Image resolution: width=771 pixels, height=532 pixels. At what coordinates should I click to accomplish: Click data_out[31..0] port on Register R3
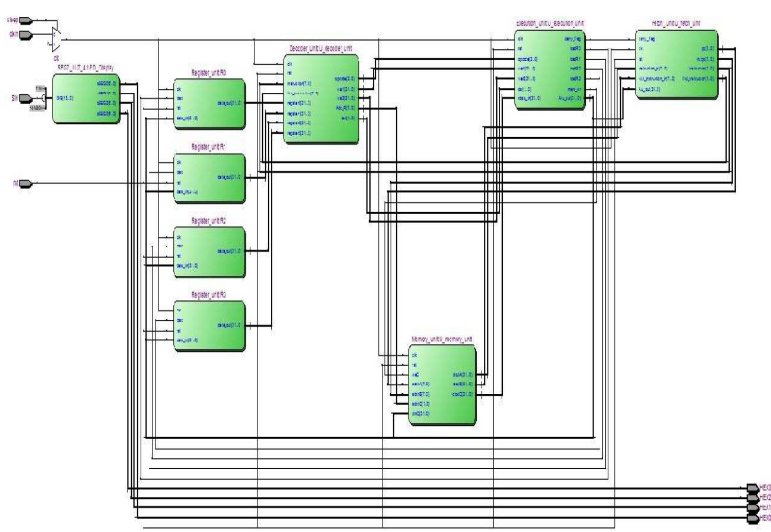click(x=229, y=325)
